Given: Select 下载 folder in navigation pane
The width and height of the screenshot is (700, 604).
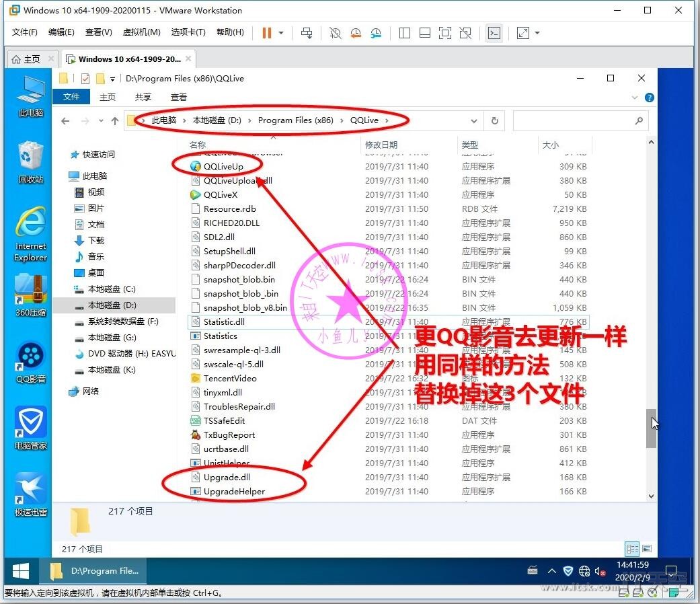Looking at the screenshot, I should click(x=89, y=241).
